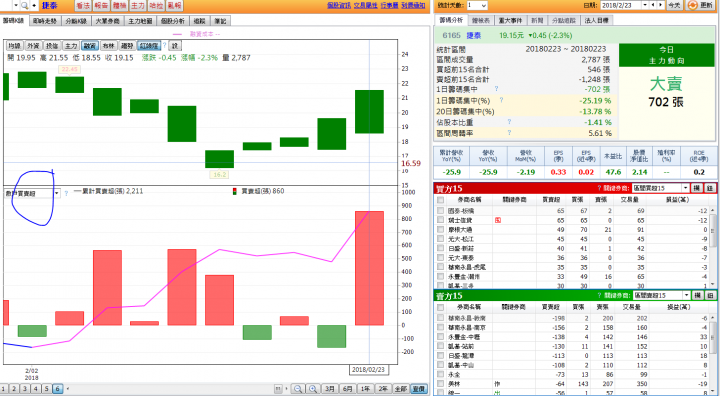Click the 看法 button

(x=83, y=6)
